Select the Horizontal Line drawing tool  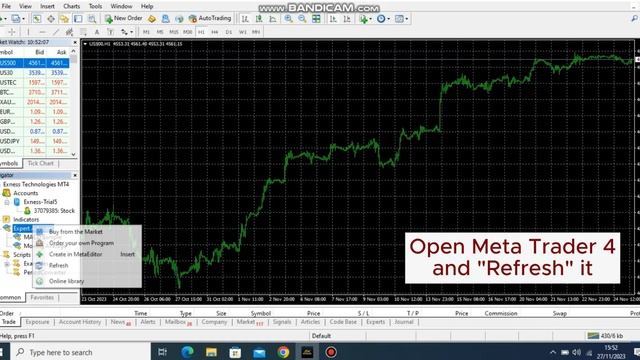(42, 32)
